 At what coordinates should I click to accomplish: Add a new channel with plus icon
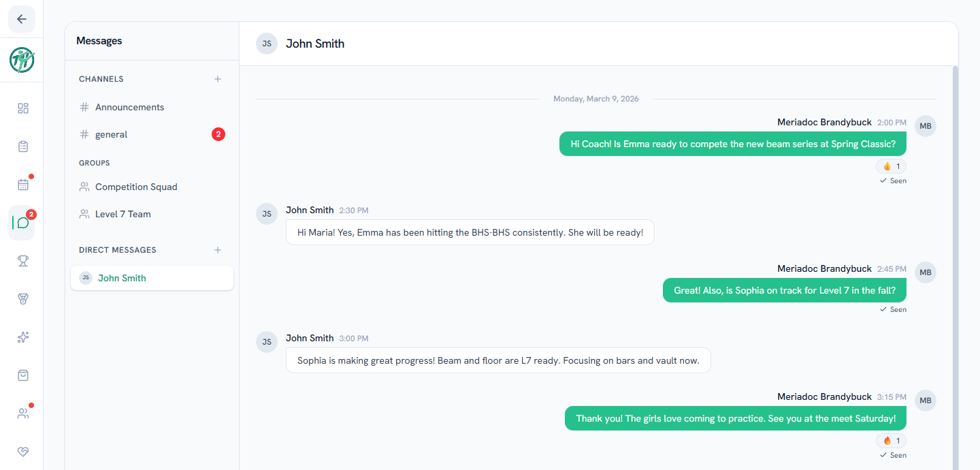(218, 79)
